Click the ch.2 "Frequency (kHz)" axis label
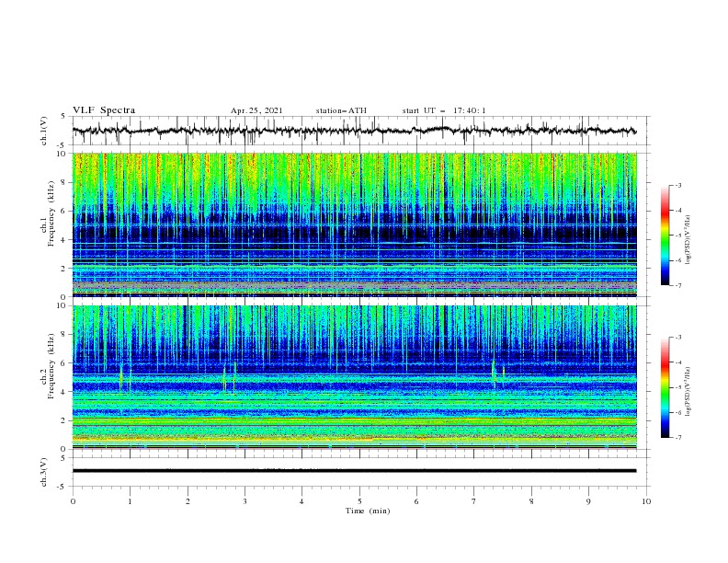 point(51,366)
